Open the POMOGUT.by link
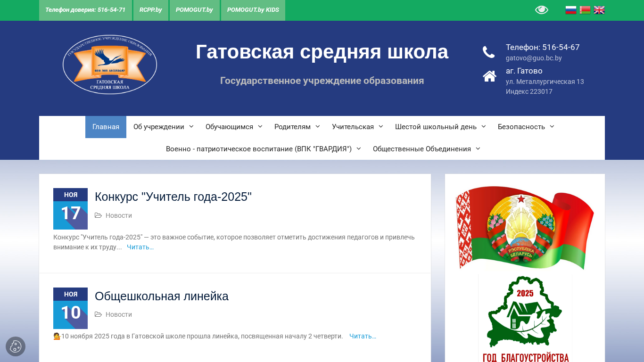 194,10
